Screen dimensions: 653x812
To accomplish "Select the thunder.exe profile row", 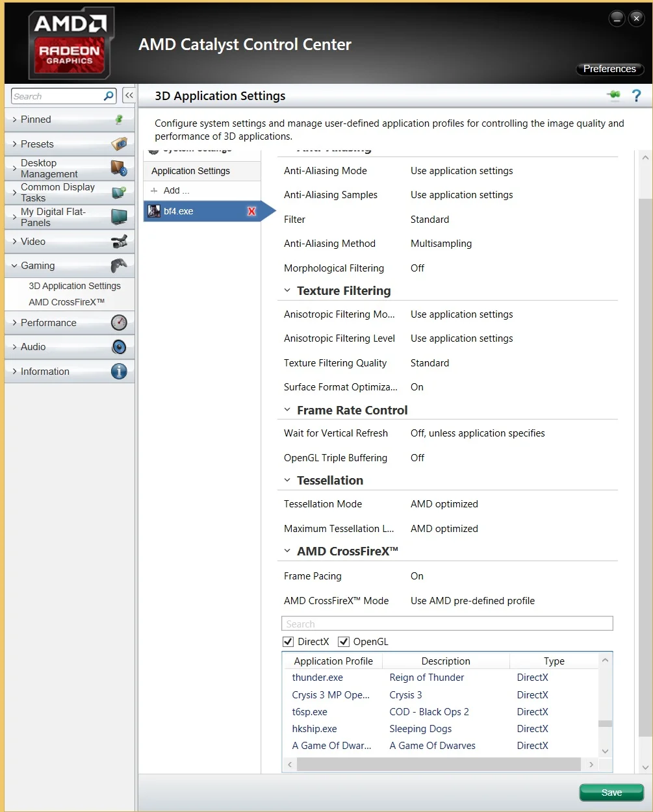I will pyautogui.click(x=441, y=678).
